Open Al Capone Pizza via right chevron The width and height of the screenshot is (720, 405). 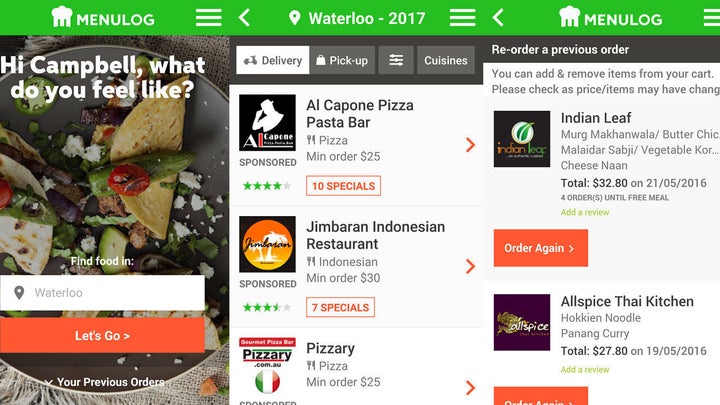(x=470, y=145)
